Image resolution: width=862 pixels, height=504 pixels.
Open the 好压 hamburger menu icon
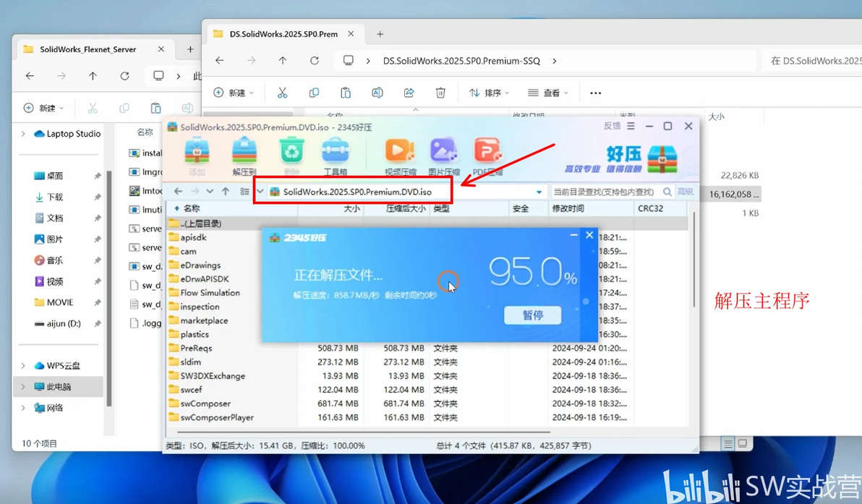pyautogui.click(x=631, y=126)
